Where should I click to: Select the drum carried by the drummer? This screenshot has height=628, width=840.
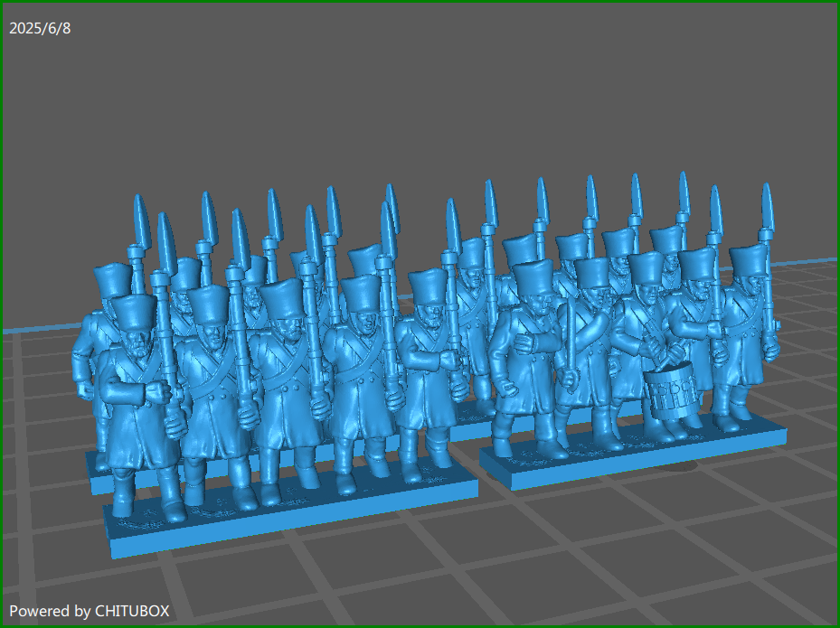coord(670,394)
